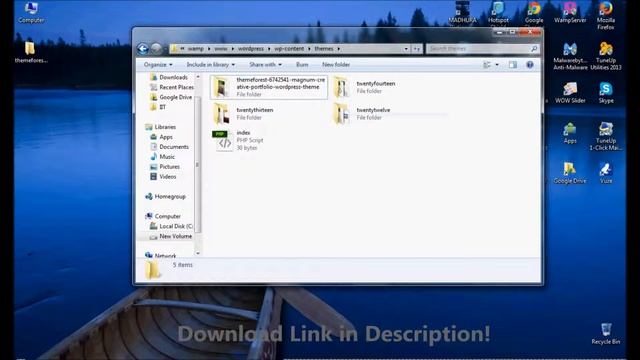The height and width of the screenshot is (360, 640).
Task: Select the Skype desktop icon
Action: tap(606, 93)
